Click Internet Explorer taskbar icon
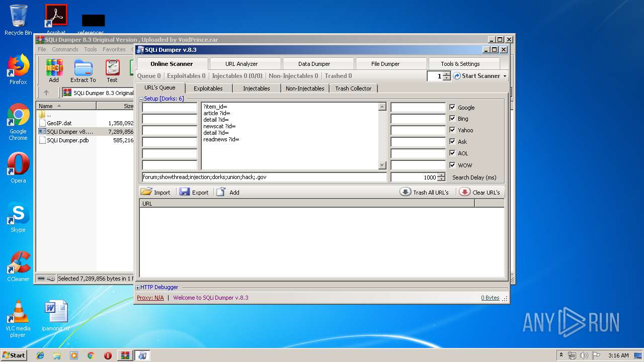 (40, 355)
